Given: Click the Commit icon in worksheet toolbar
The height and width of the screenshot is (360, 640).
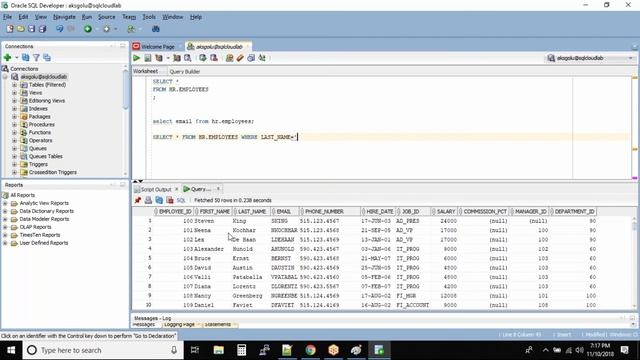Looking at the screenshot, I should [x=203, y=58].
